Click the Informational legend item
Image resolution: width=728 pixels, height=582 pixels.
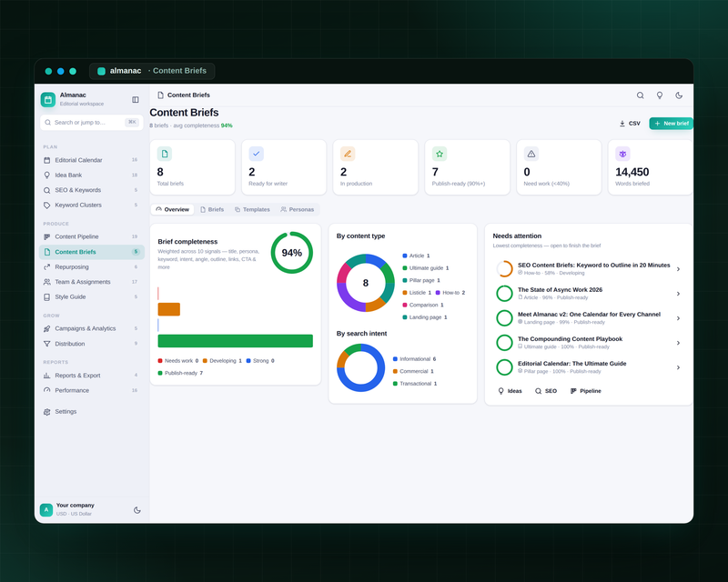414,359
